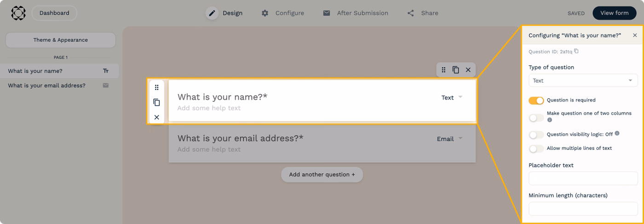Image resolution: width=644 pixels, height=224 pixels.
Task: Close the question configuration panel
Action: click(635, 35)
